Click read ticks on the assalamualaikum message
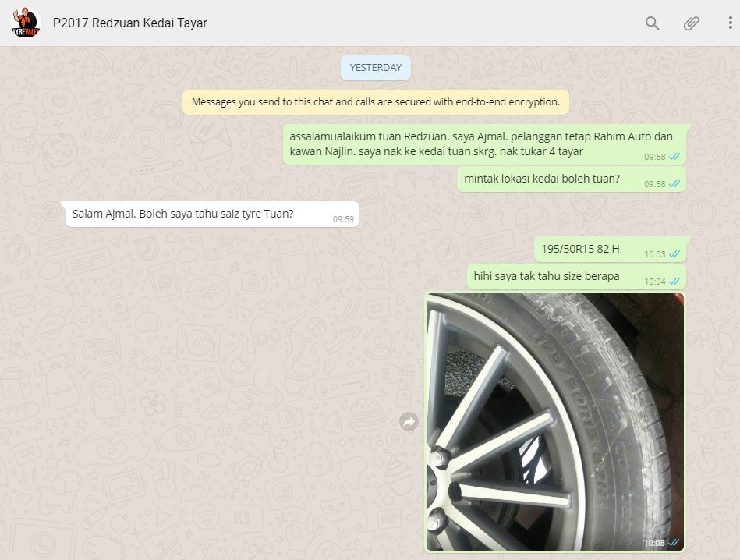Image resolution: width=740 pixels, height=560 pixels. [674, 157]
